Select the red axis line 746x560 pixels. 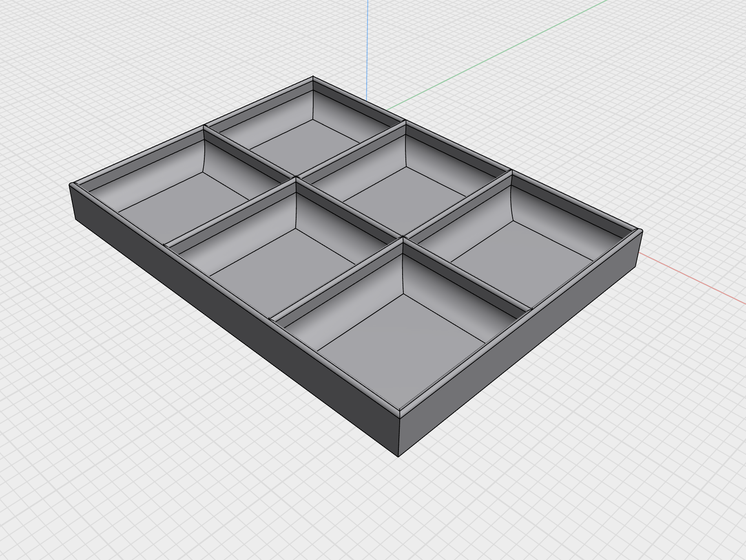coord(692,278)
